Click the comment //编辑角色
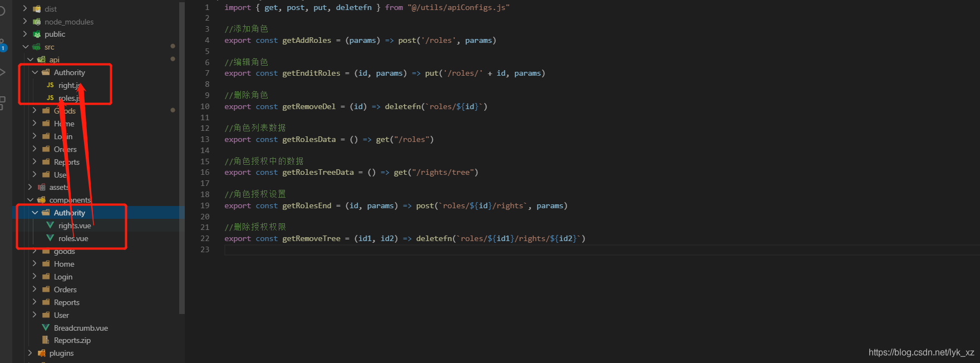980x363 pixels. pyautogui.click(x=246, y=62)
